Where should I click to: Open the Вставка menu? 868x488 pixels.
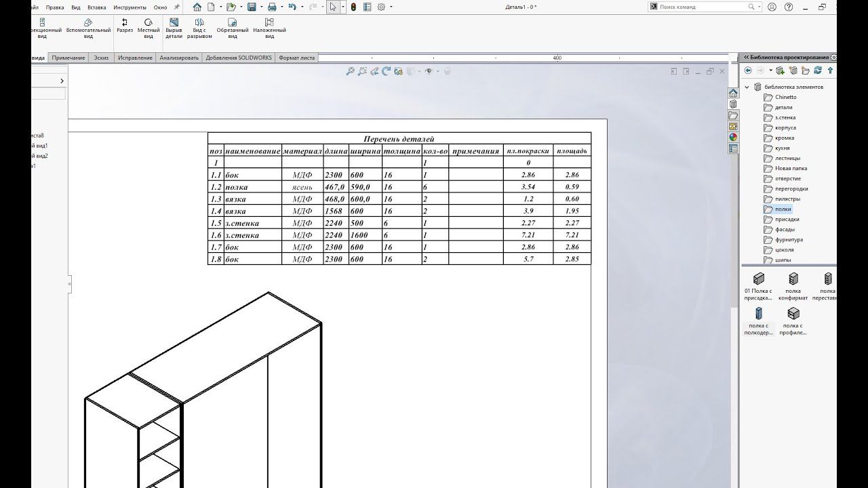coord(97,7)
